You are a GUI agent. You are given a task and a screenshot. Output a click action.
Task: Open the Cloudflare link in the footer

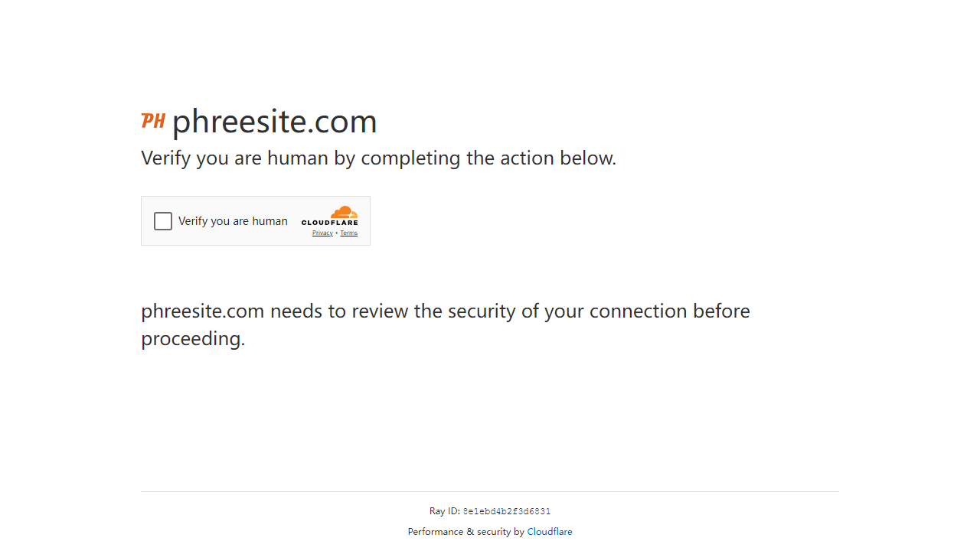[x=550, y=532]
